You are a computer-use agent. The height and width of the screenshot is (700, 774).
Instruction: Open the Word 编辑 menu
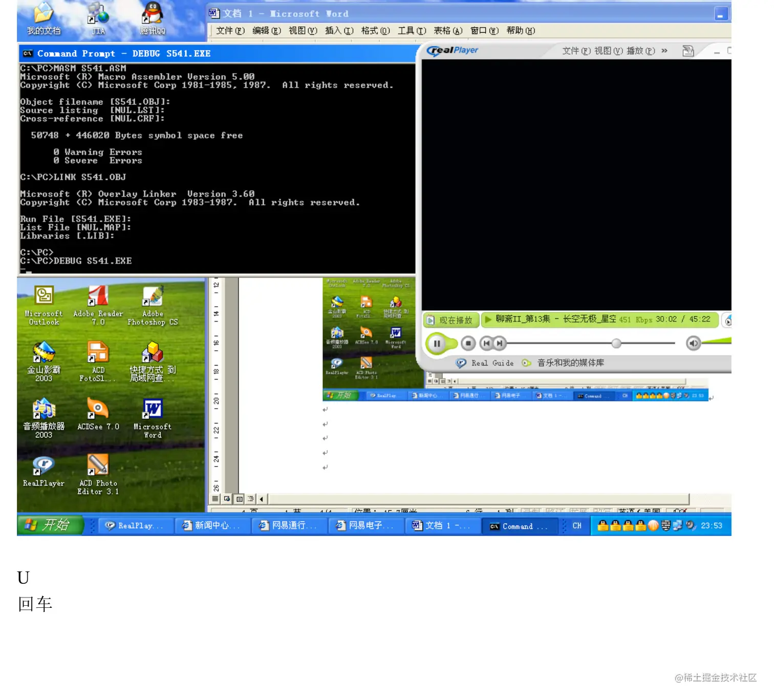click(x=267, y=31)
